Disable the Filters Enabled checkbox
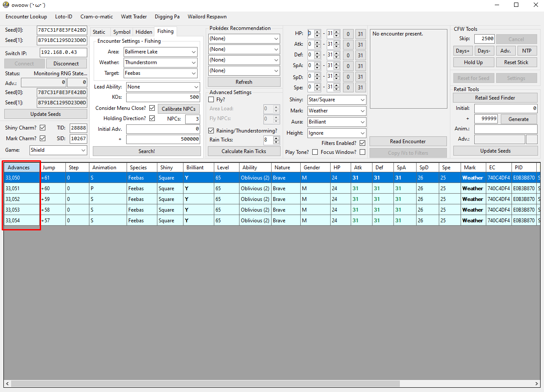Image resolution: width=544 pixels, height=392 pixels. (x=362, y=143)
